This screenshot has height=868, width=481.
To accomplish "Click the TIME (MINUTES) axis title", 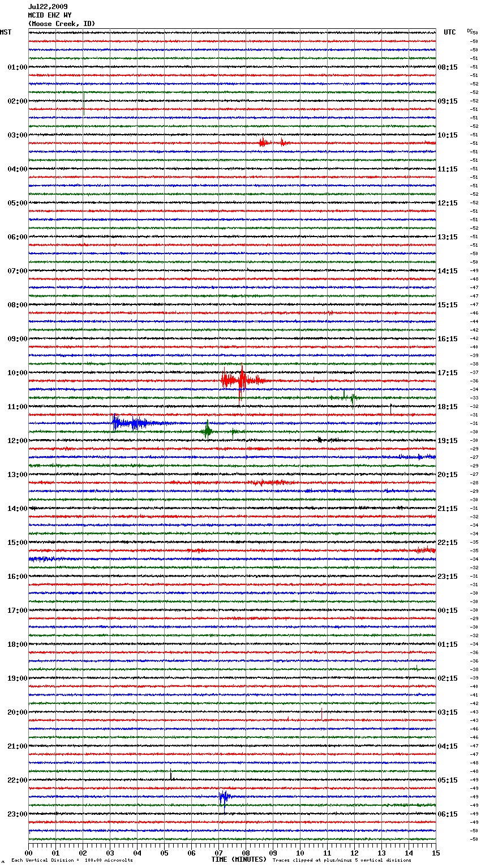I will (x=239, y=860).
